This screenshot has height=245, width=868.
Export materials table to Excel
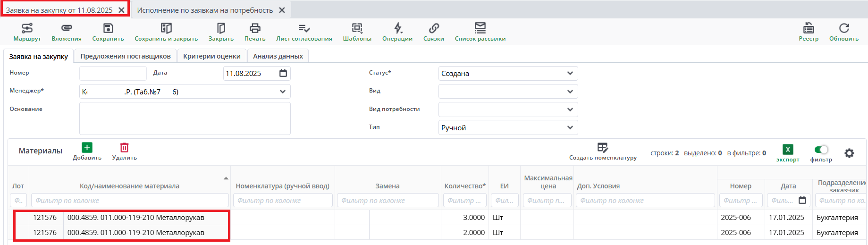pyautogui.click(x=788, y=150)
